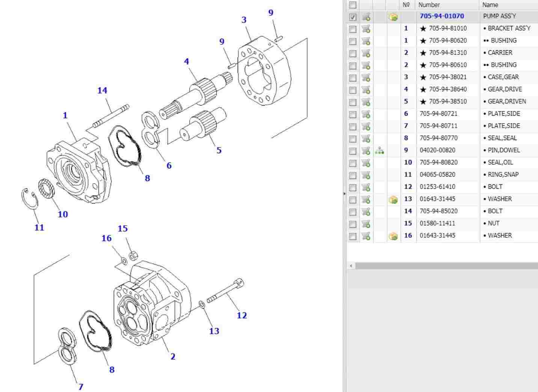Add RING,SNAP 04065-05820 to cart
The image size is (538, 392).
click(366, 175)
